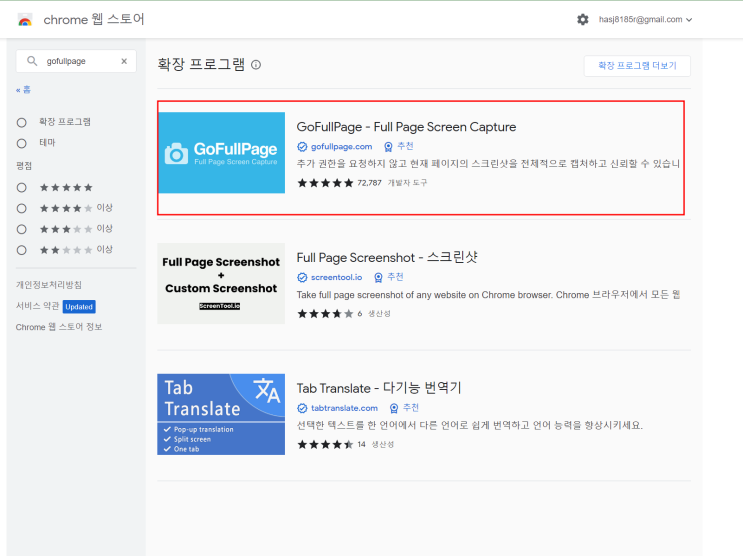Clear the gofullpage search with X
Viewport: 743px width, 556px height.
pyautogui.click(x=124, y=61)
